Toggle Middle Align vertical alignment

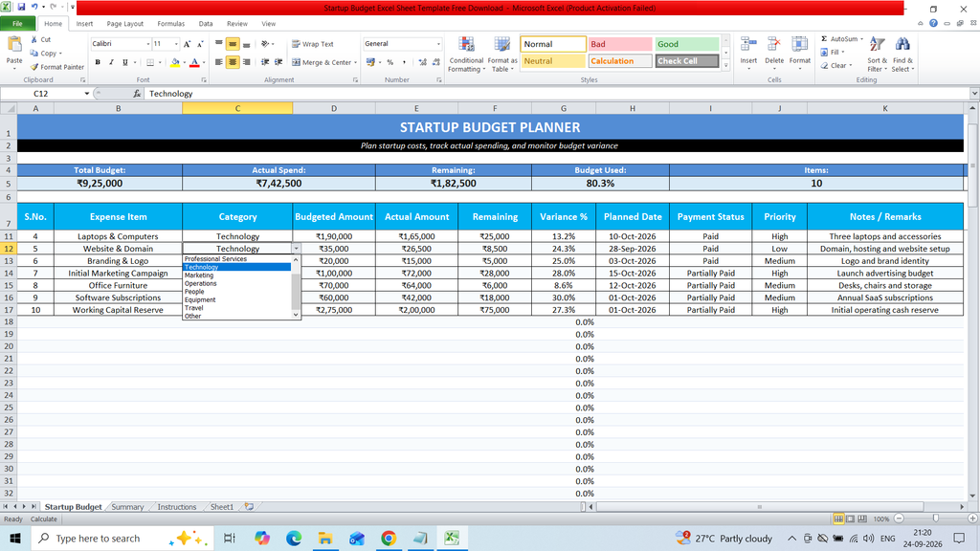click(233, 44)
